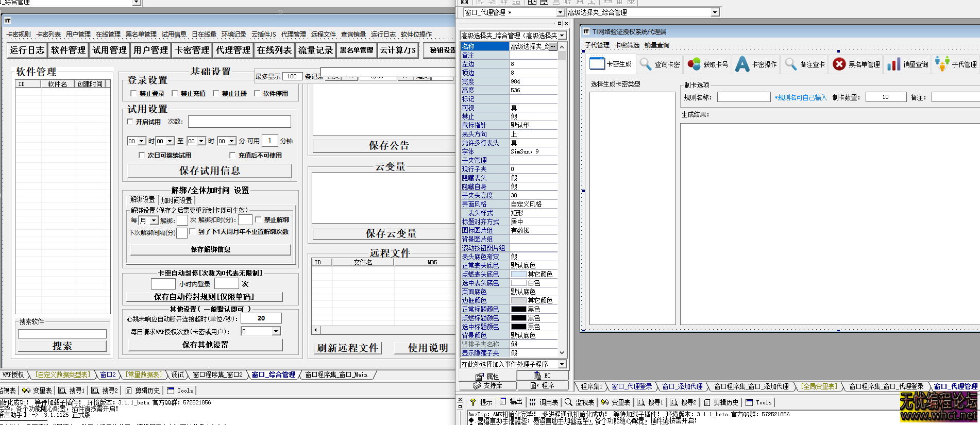The height and width of the screenshot is (425, 980).
Task: Open the 窗口_添加代理 editor tab
Action: (682, 386)
